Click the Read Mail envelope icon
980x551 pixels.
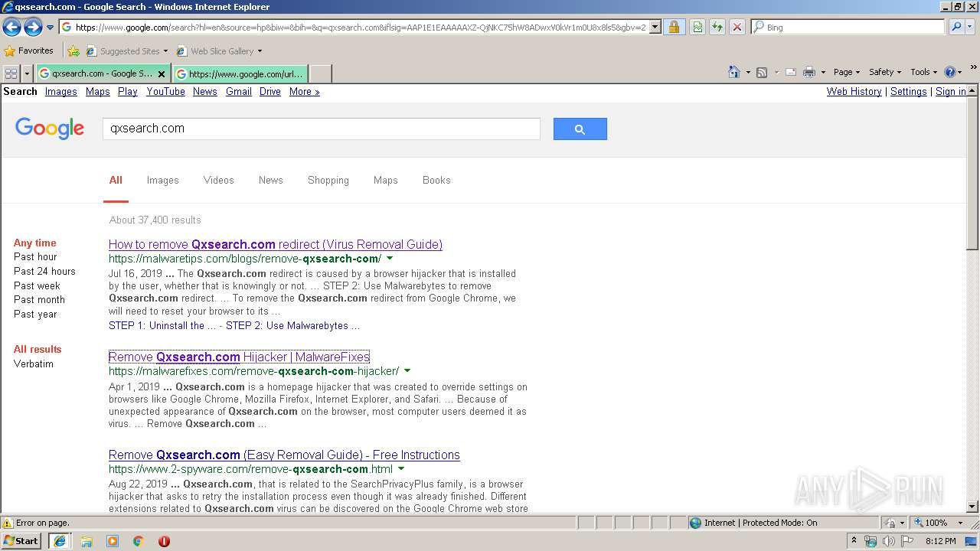(791, 72)
